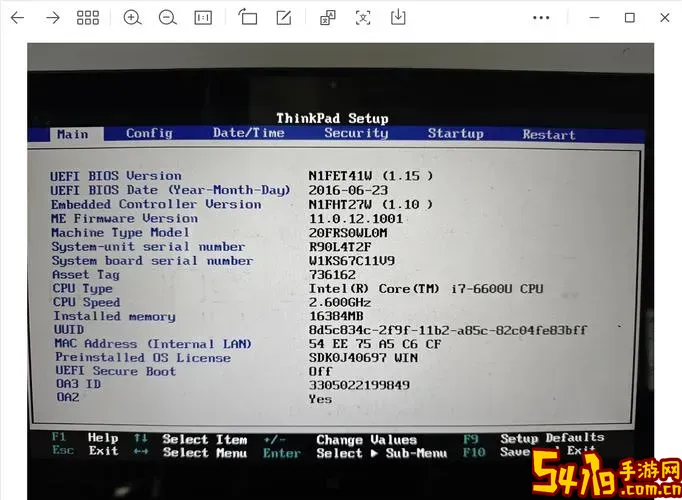Image resolution: width=682 pixels, height=500 pixels.
Task: Click the ThinkPad Setup title
Action: coord(332,118)
